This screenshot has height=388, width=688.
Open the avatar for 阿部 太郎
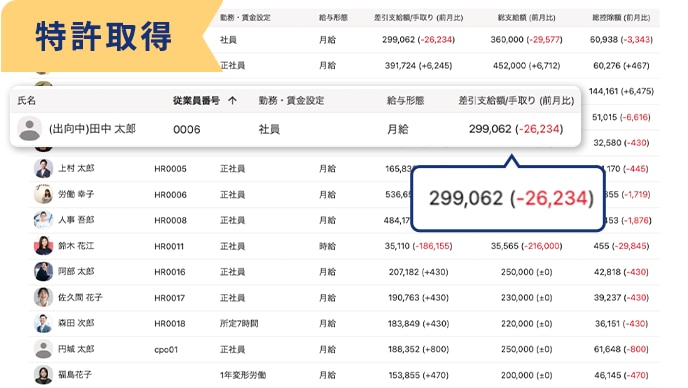point(43,272)
